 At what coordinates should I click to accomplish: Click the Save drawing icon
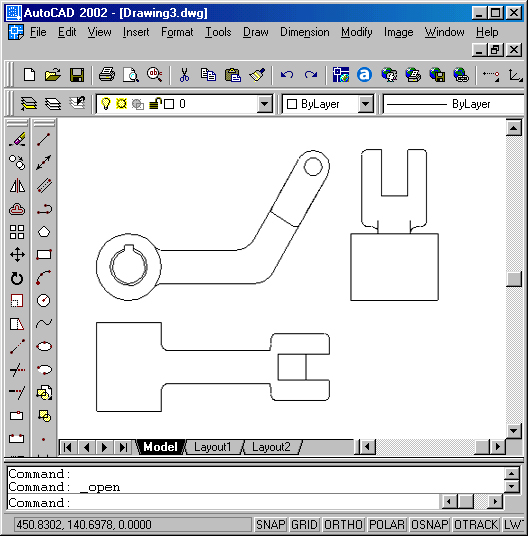tap(77, 75)
